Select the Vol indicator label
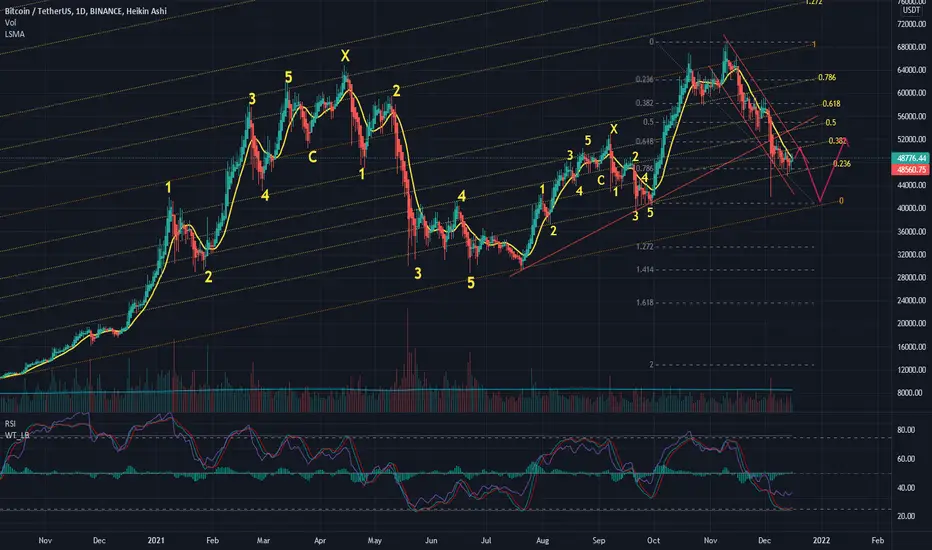Viewport: 932px width, 550px height. [10, 23]
